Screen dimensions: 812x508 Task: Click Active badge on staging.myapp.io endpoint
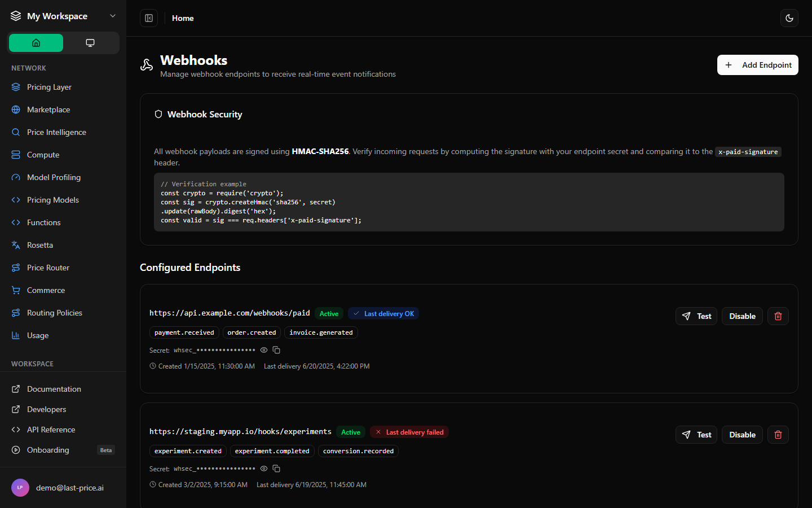(351, 432)
